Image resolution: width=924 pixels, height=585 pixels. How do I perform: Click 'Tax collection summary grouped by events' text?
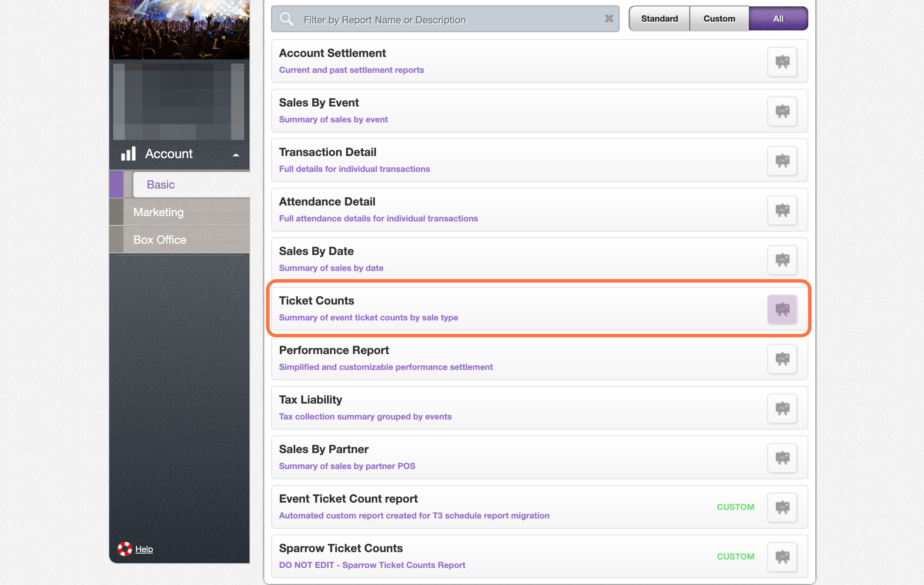pyautogui.click(x=365, y=417)
